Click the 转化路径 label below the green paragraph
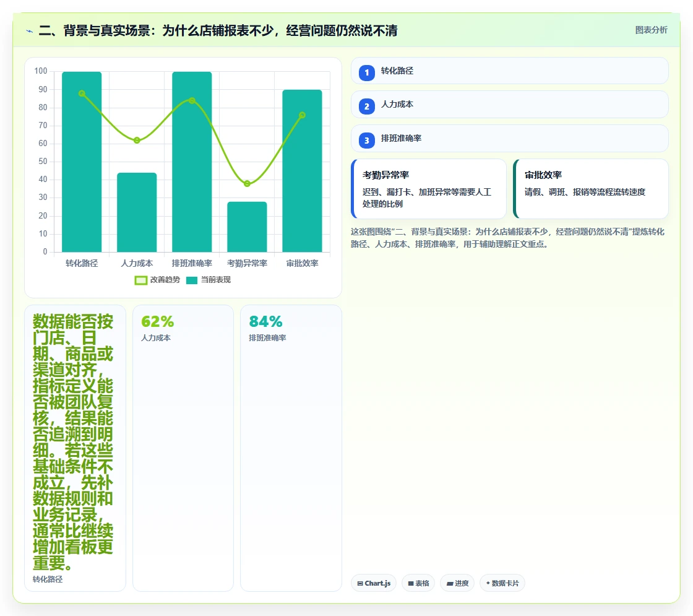This screenshot has height=616, width=693. (48, 579)
